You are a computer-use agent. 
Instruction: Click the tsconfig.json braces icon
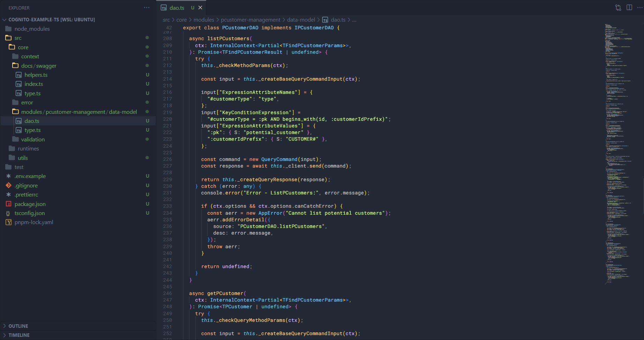9,213
